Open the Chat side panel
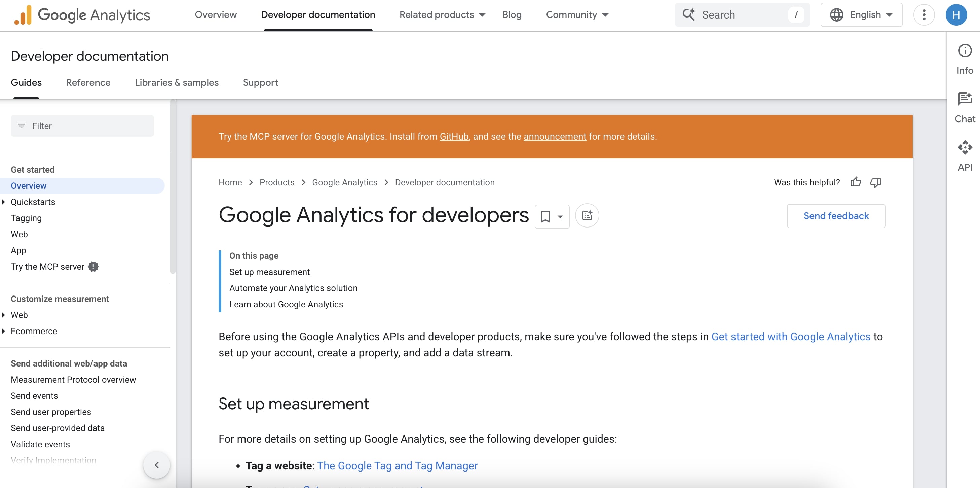The height and width of the screenshot is (488, 980). (965, 108)
